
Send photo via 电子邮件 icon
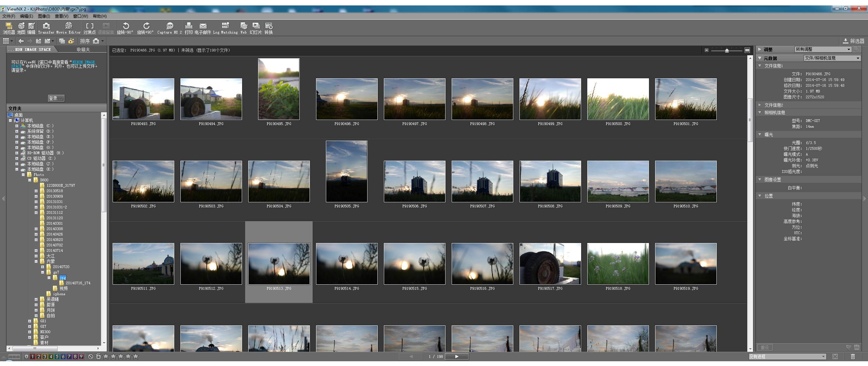coord(203,28)
